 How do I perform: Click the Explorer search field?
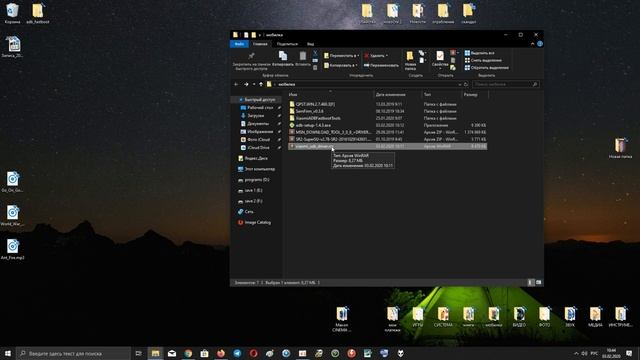(506, 84)
